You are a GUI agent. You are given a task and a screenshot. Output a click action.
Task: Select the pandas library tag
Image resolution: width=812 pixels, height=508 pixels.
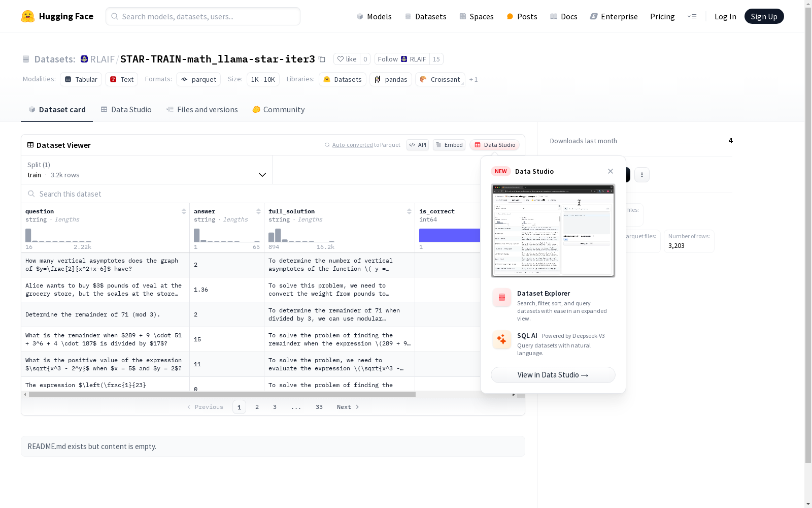click(391, 79)
